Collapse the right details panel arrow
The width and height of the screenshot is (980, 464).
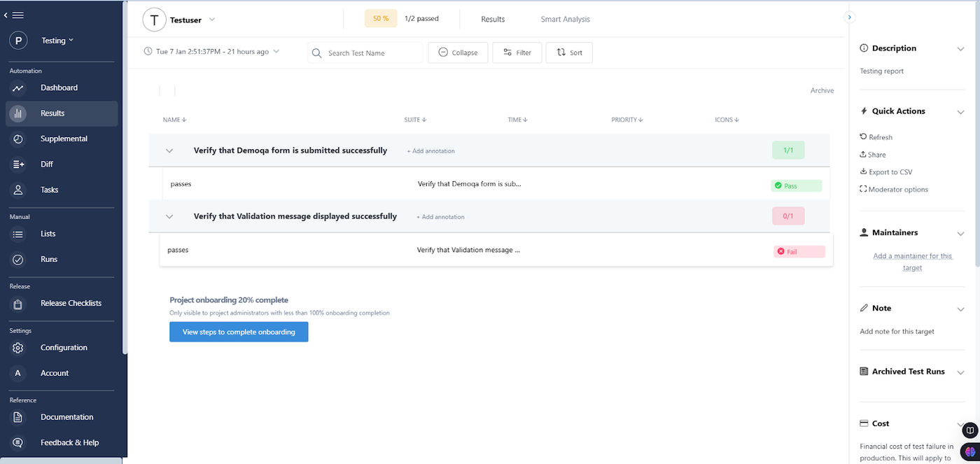[850, 17]
